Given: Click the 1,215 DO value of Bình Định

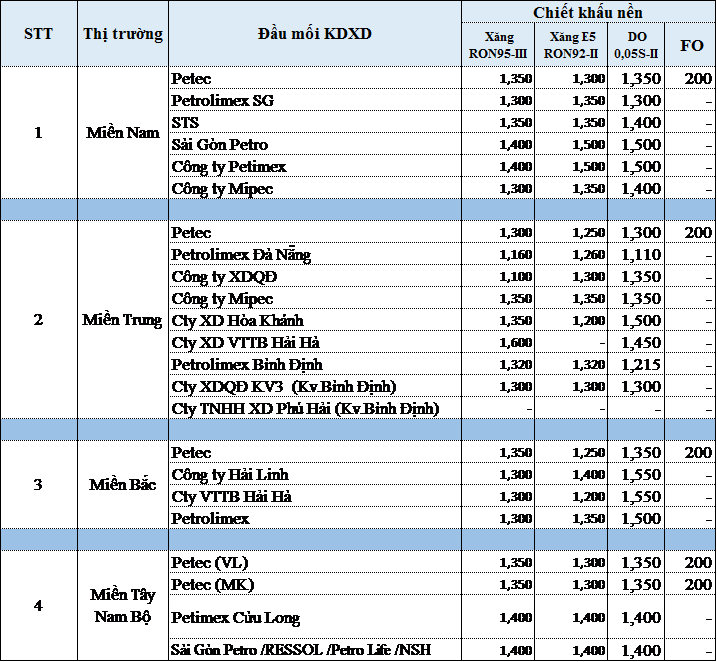Looking at the screenshot, I should 636,364.
